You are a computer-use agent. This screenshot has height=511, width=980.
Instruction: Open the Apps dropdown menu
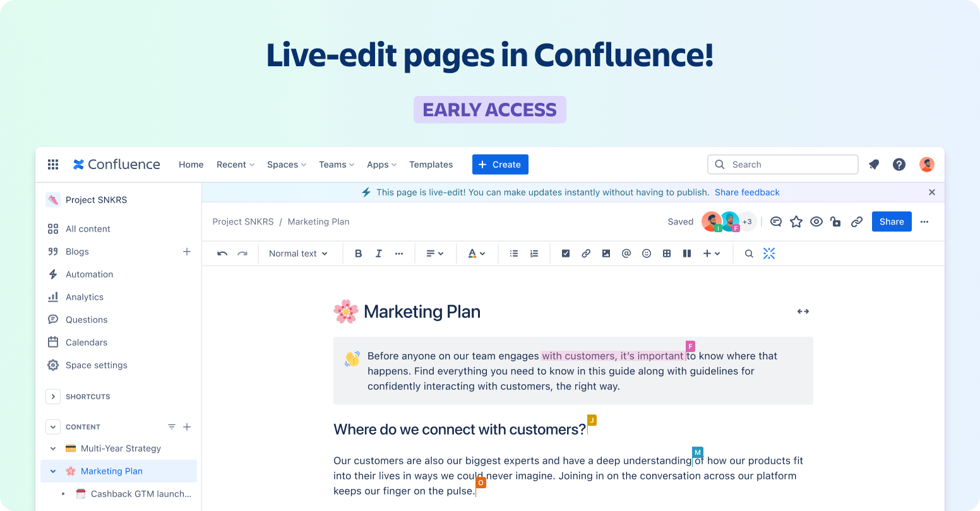point(382,165)
